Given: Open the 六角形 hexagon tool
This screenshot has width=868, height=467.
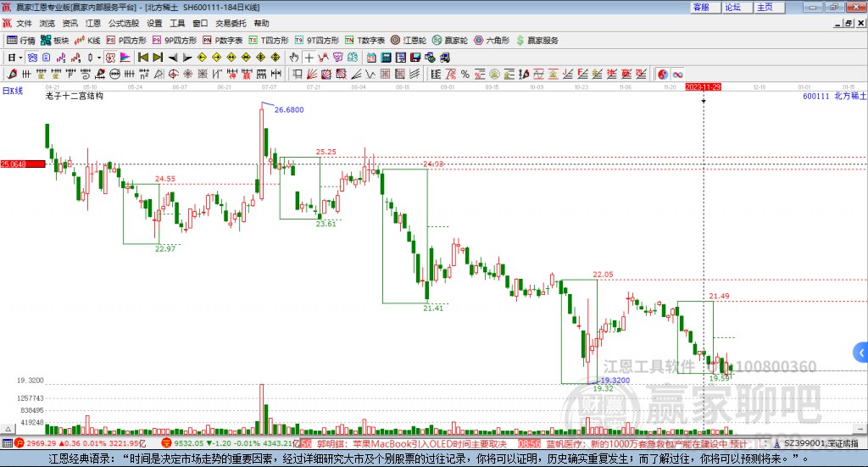Looking at the screenshot, I should coord(490,40).
